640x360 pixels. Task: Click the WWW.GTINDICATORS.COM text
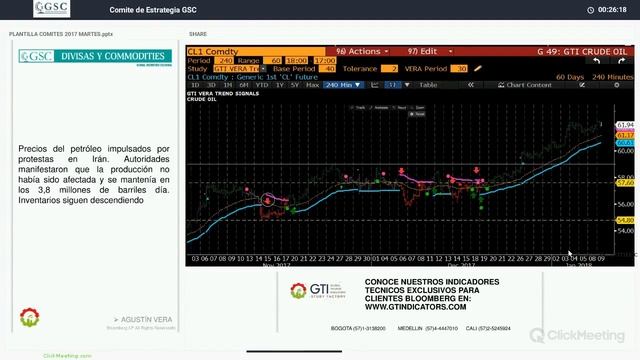416,307
